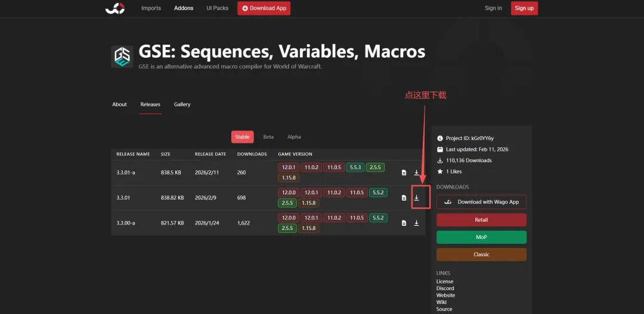
Task: Click the 2026/2/11 release date
Action: (207, 173)
